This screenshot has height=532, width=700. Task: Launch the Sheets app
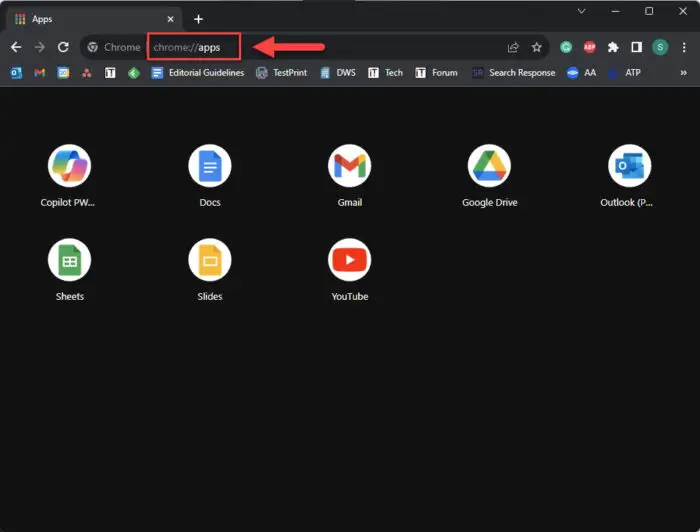pyautogui.click(x=69, y=260)
